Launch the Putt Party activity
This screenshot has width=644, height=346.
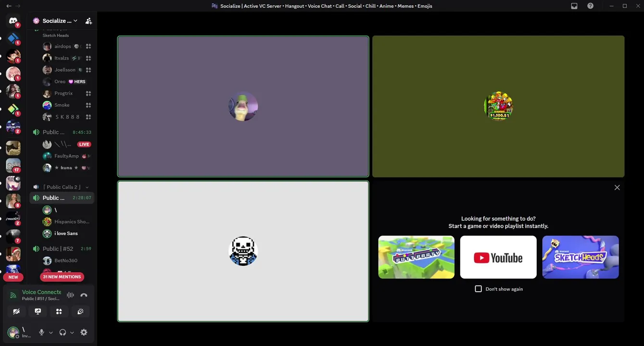coord(417,257)
